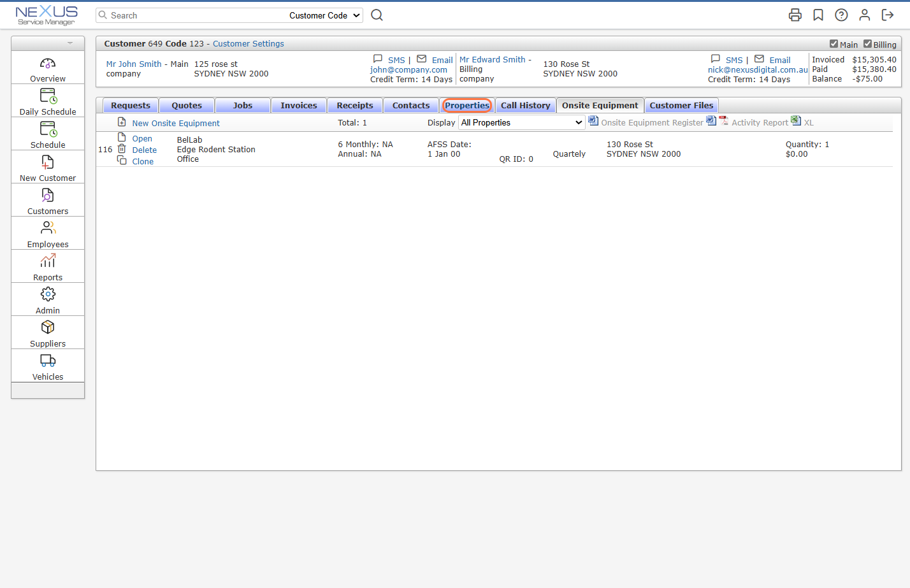Screen dimensions: 910x588
Task: Click SMS chat icon for John Smith
Action: (x=378, y=59)
